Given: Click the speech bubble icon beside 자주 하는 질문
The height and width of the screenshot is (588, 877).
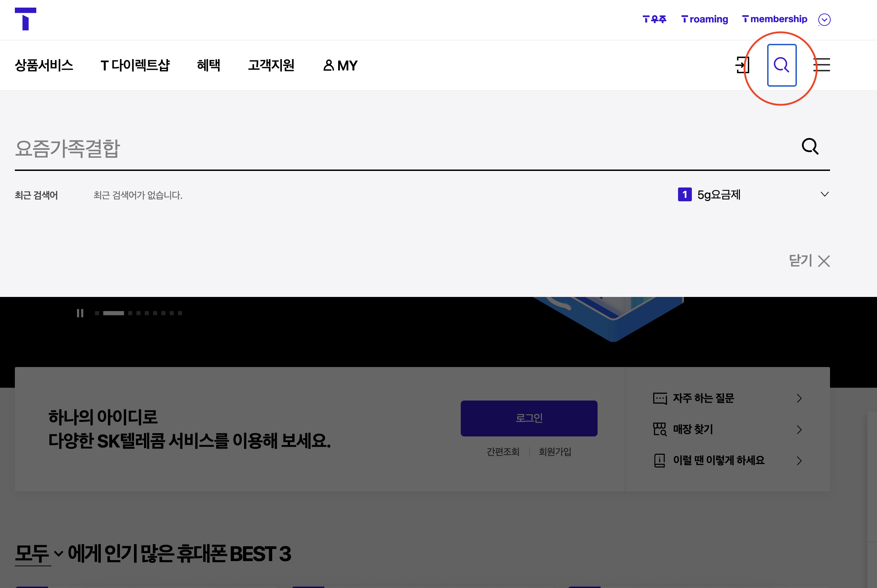Looking at the screenshot, I should (x=659, y=398).
